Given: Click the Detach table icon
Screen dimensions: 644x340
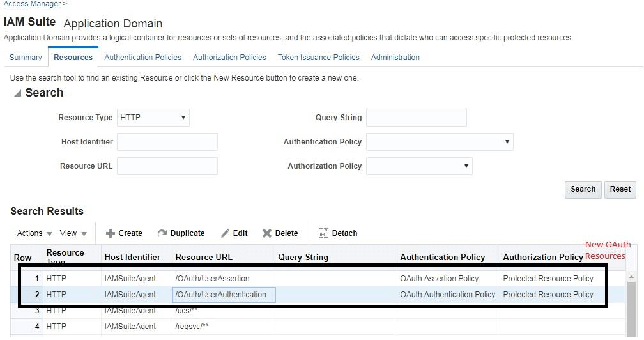Looking at the screenshot, I should tap(323, 233).
